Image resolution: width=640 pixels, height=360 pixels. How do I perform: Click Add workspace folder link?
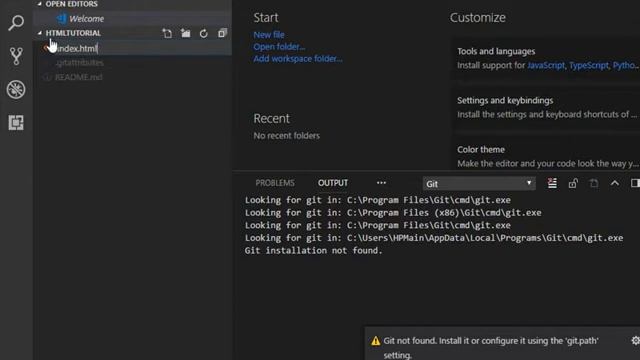[298, 58]
